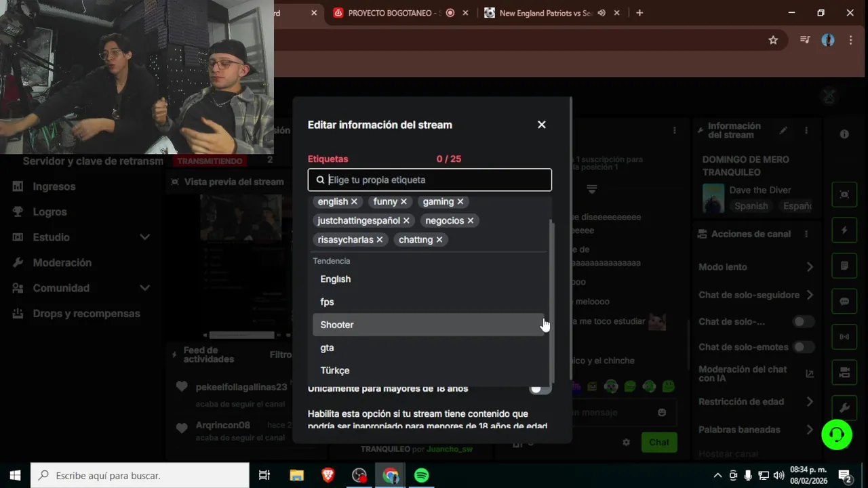Open the green headset support button
Screen dimensions: 868x488
(837, 434)
